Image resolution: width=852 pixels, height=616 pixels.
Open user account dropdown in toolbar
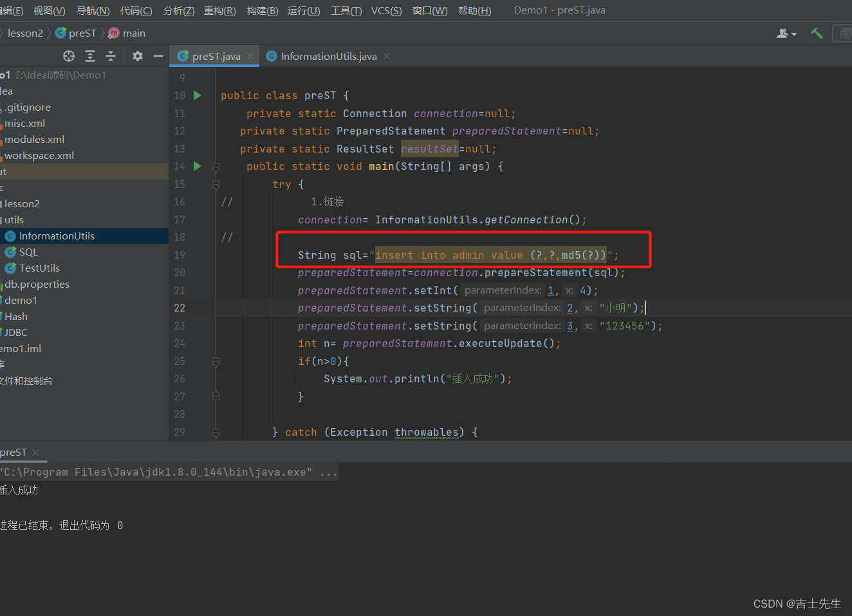[786, 33]
